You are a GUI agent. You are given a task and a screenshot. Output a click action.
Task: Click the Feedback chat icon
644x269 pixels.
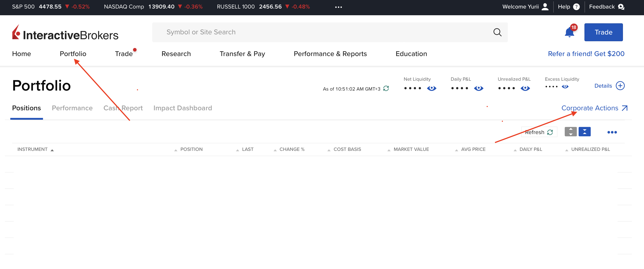[x=621, y=7]
